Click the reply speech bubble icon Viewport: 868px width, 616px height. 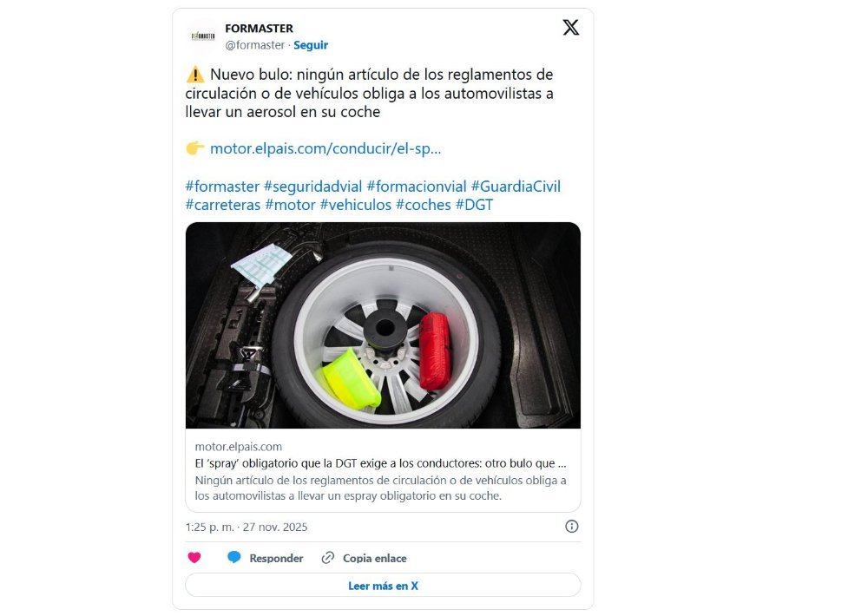tap(234, 557)
